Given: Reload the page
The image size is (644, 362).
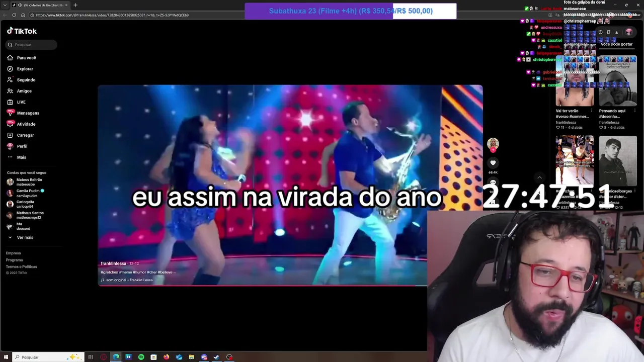Looking at the screenshot, I should [14, 15].
